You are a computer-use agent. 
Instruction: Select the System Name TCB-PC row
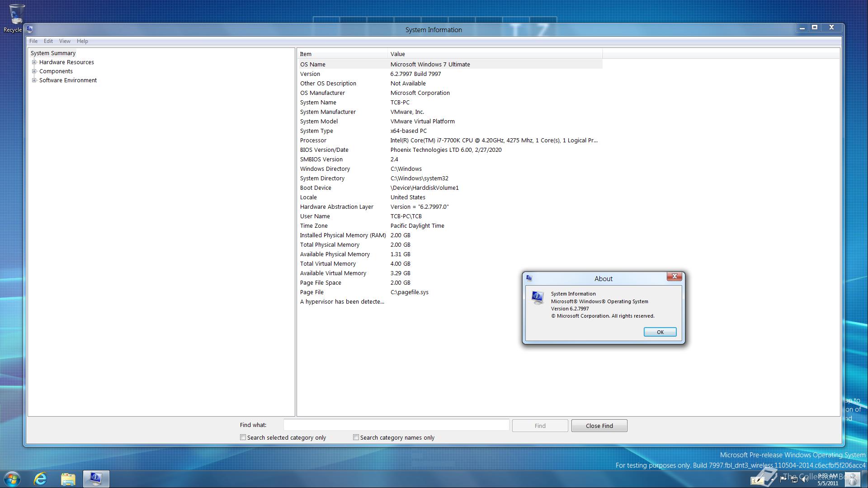[x=450, y=103]
